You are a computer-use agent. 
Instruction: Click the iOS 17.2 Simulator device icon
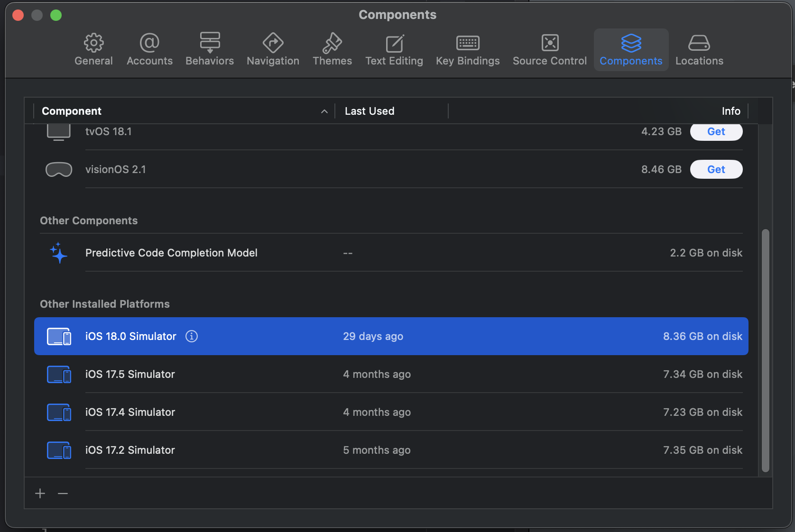pyautogui.click(x=59, y=450)
